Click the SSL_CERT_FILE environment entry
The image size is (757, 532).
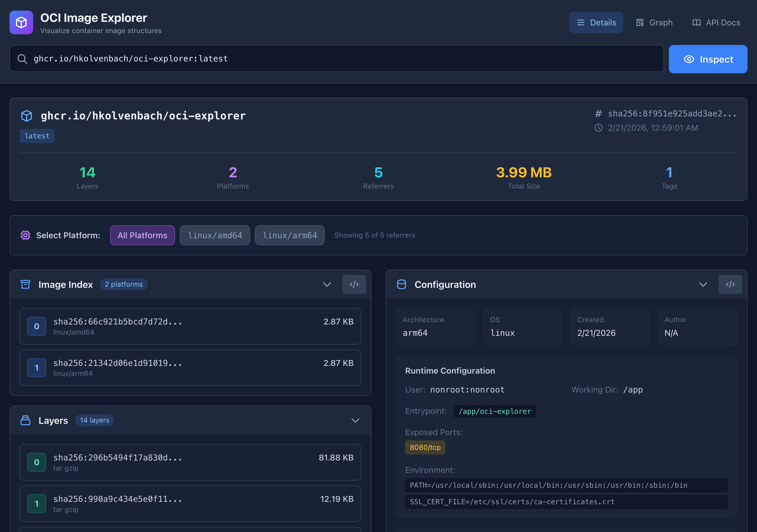point(566,502)
